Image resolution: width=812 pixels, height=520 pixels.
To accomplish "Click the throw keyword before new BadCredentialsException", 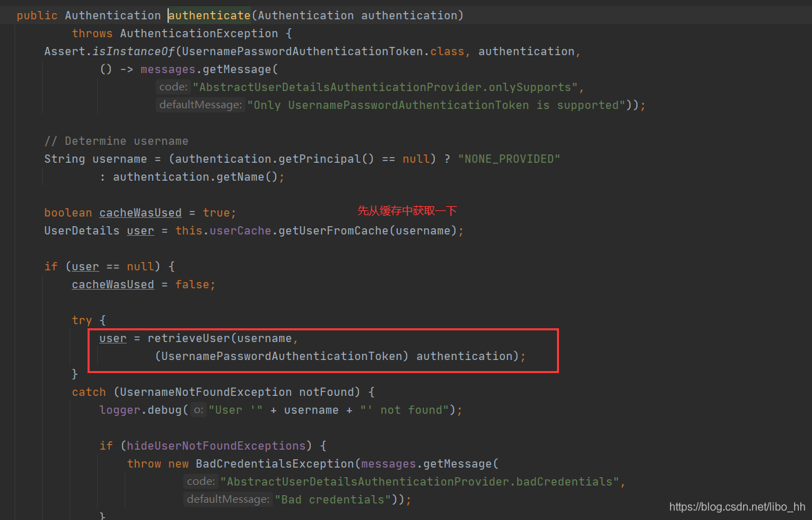I will [x=144, y=464].
